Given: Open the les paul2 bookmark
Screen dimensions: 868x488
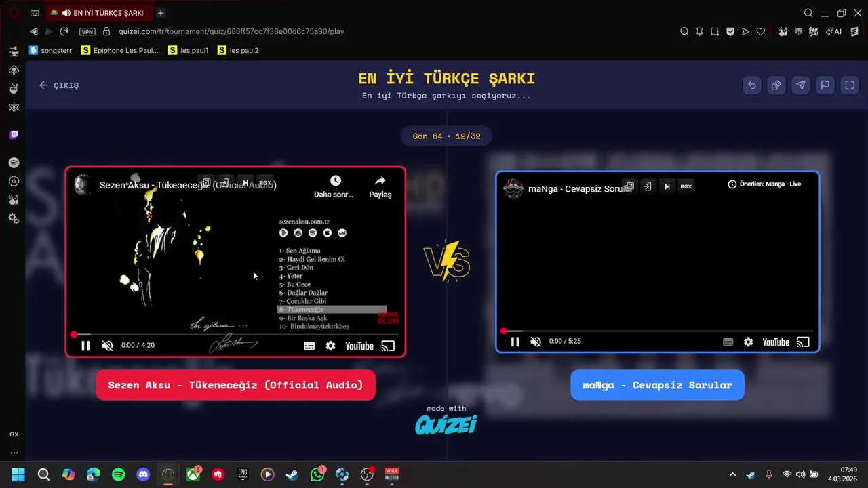Looking at the screenshot, I should tap(239, 50).
